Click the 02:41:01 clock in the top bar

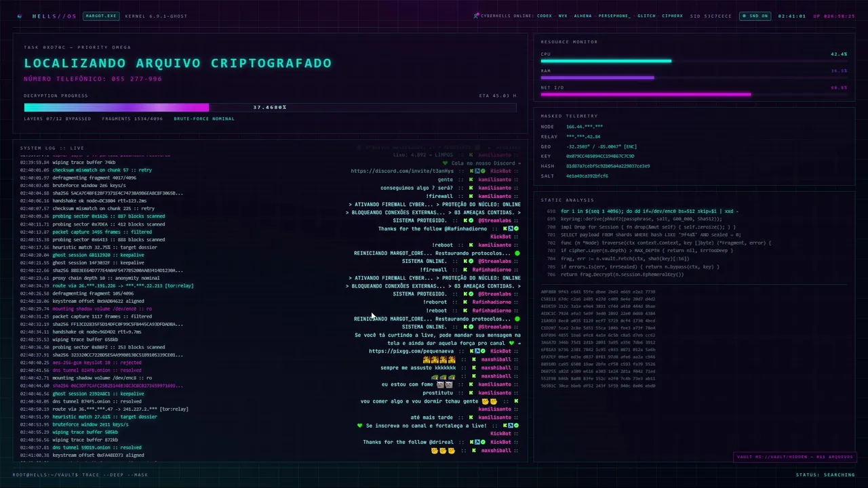792,16
